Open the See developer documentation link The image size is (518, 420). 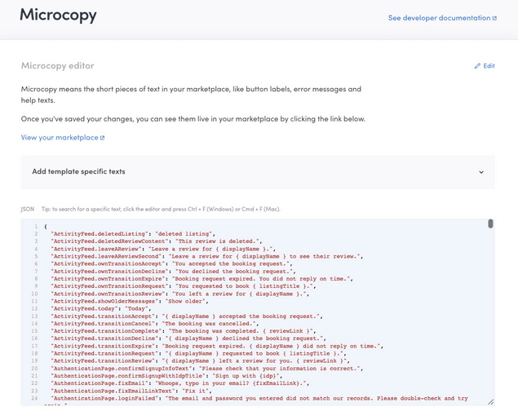point(438,18)
